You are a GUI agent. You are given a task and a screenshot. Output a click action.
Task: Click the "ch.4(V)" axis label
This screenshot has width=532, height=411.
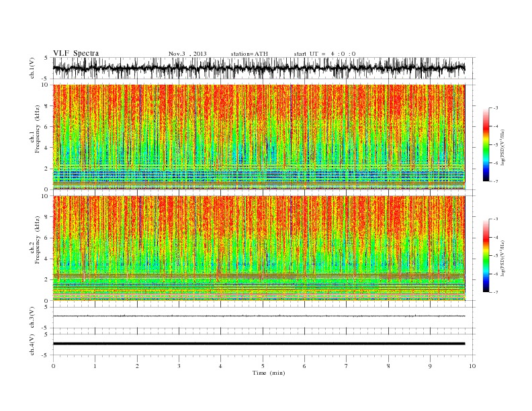coord(32,345)
